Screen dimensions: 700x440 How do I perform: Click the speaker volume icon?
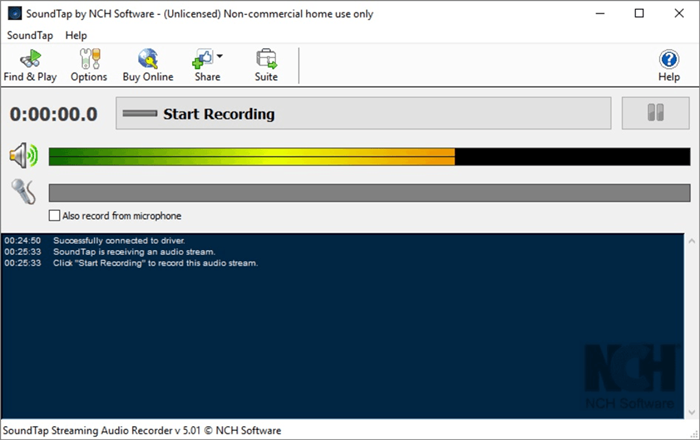24,156
